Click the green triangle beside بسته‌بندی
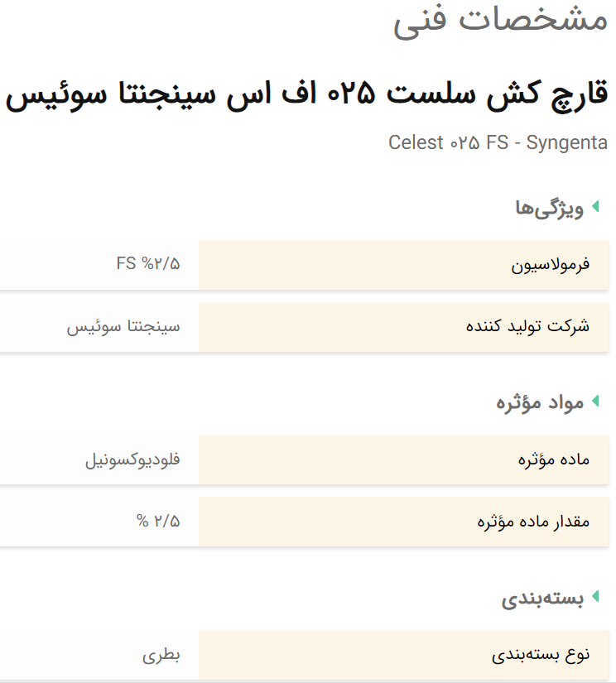The width and height of the screenshot is (616, 683). click(596, 596)
